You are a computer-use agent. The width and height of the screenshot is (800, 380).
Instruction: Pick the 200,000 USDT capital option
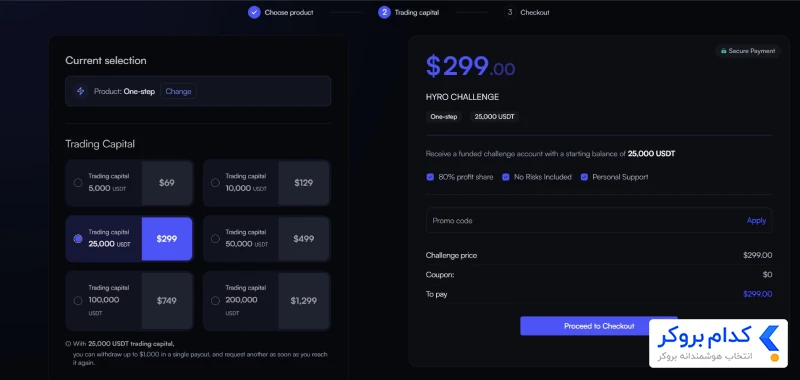click(x=266, y=301)
